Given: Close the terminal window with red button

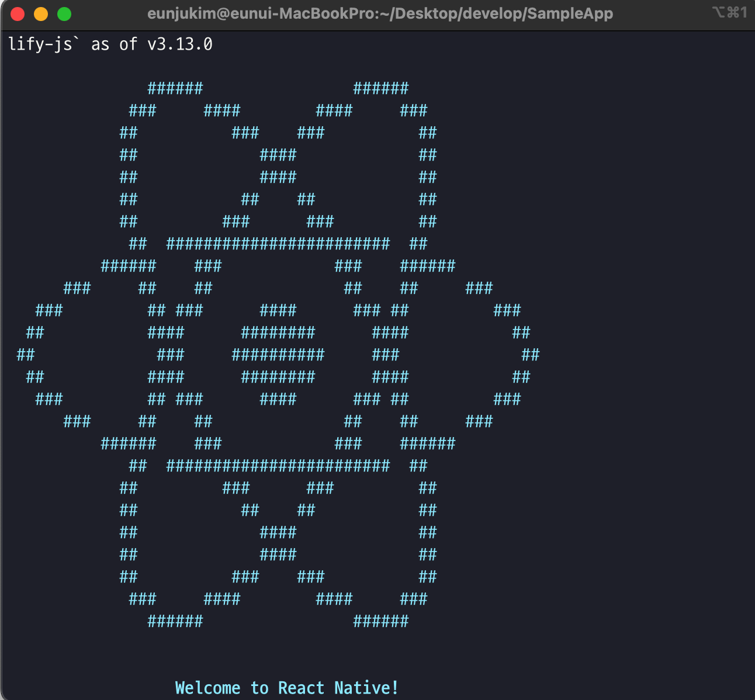Looking at the screenshot, I should (x=18, y=14).
